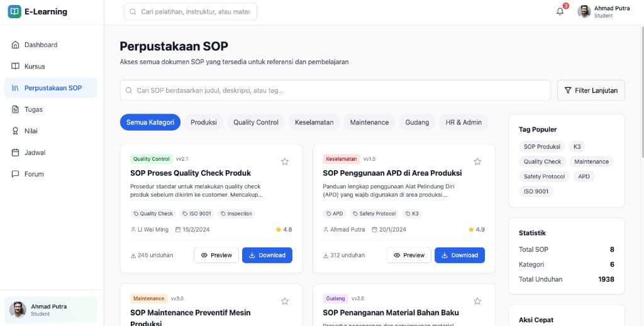Download the Quality Check Produk SOP

(267, 255)
